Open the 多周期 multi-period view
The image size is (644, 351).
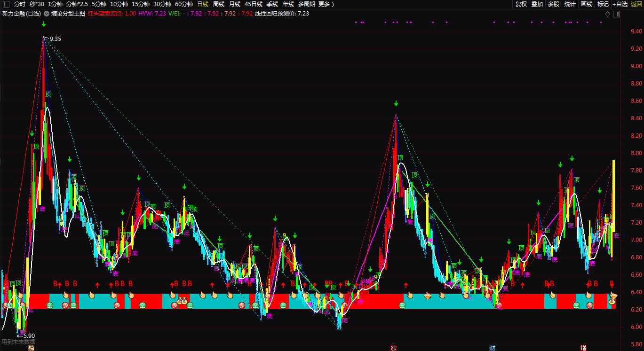pyautogui.click(x=307, y=4)
